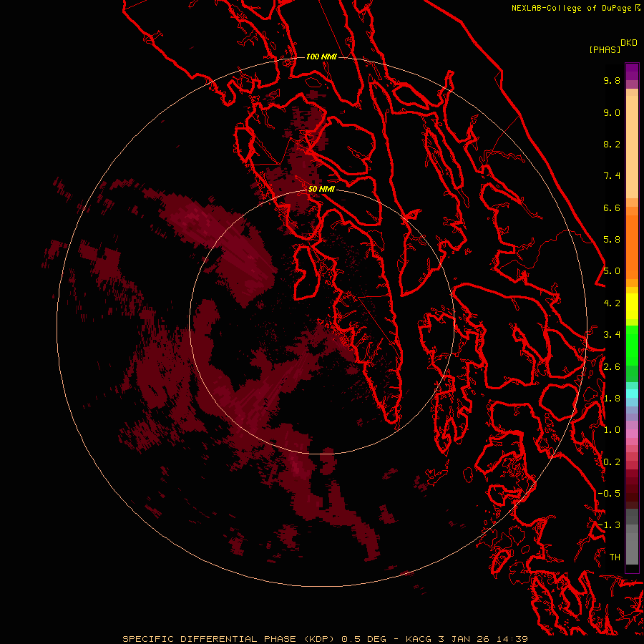Click the 4.2 scale value
644x644 pixels.
(x=612, y=303)
